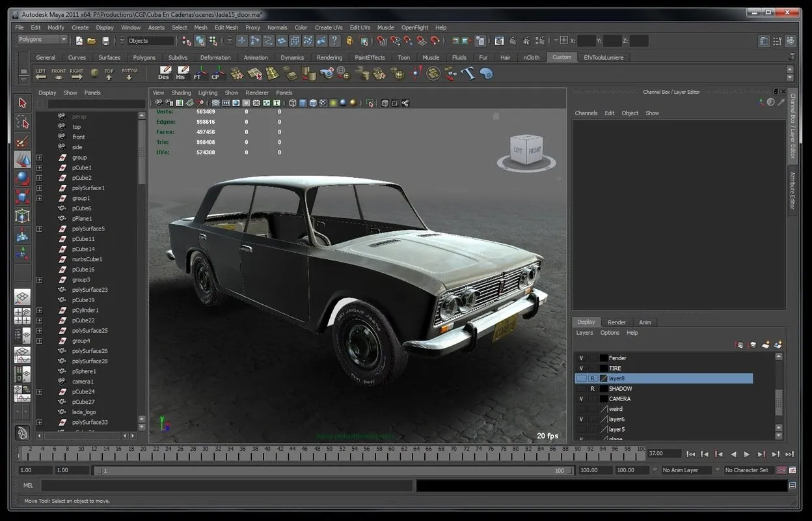Click the lock selection padlock icon
This screenshot has width=812, height=521.
click(349, 40)
